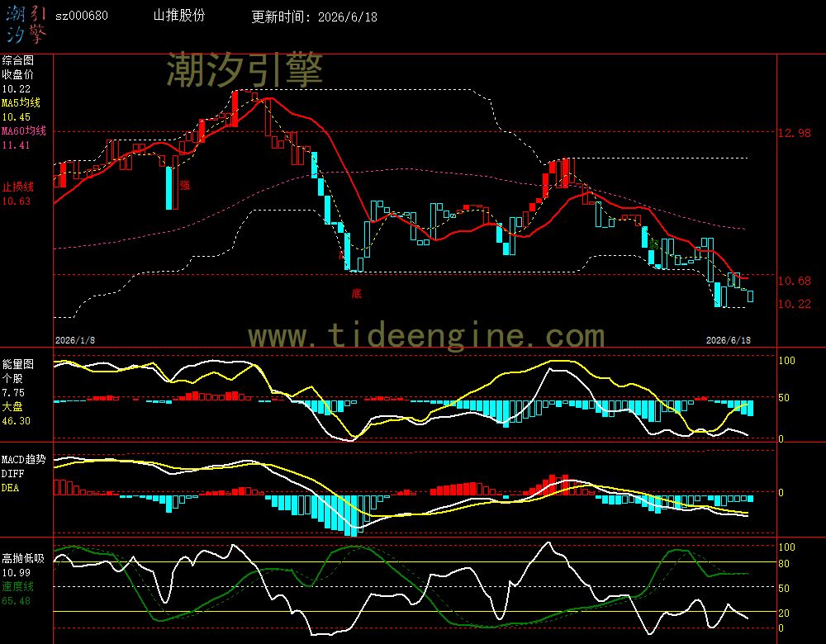The image size is (826, 644).
Task: Click the last cyan candlestick on the right
Action: (x=750, y=296)
